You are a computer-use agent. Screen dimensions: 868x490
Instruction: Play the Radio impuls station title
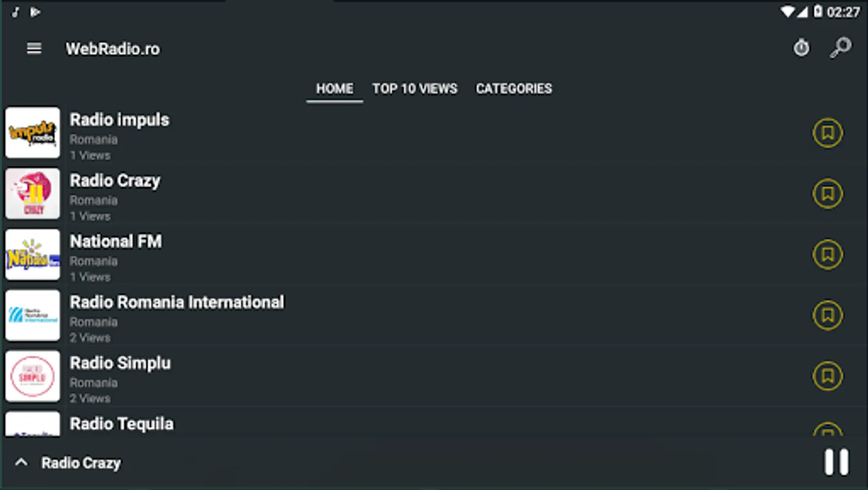coord(119,120)
